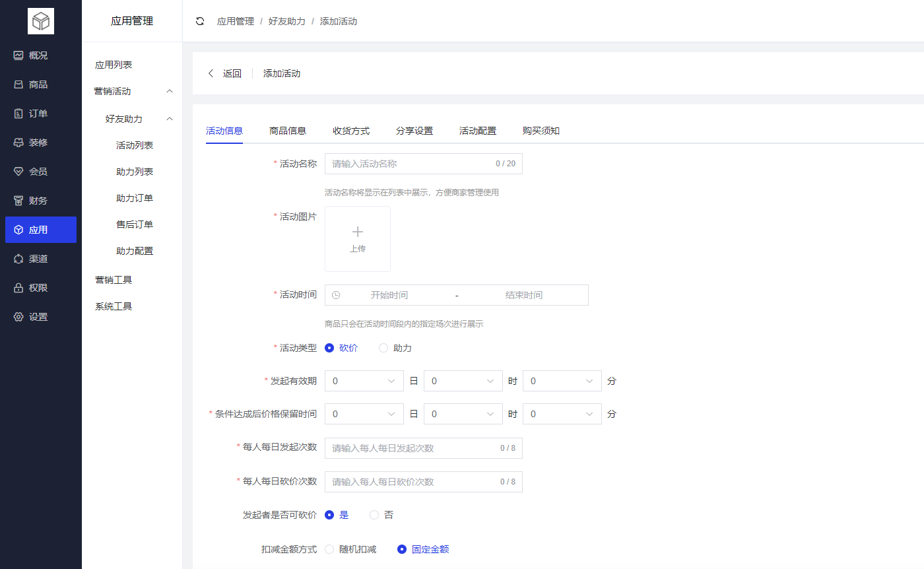Open the 分 dropdown for 条件达成后价格保留时间

click(562, 414)
